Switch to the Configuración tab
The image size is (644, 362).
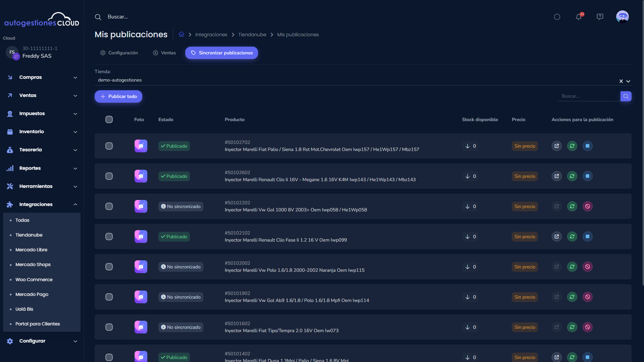[x=119, y=53]
